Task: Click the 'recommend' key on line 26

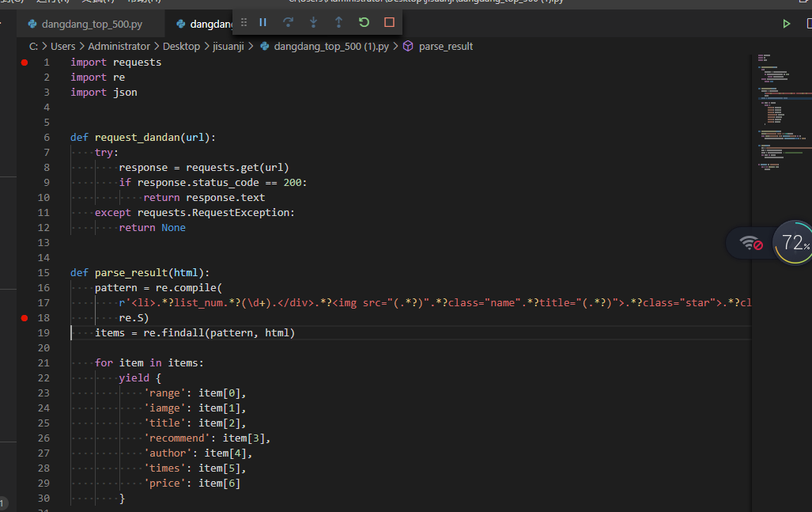Action: click(176, 438)
